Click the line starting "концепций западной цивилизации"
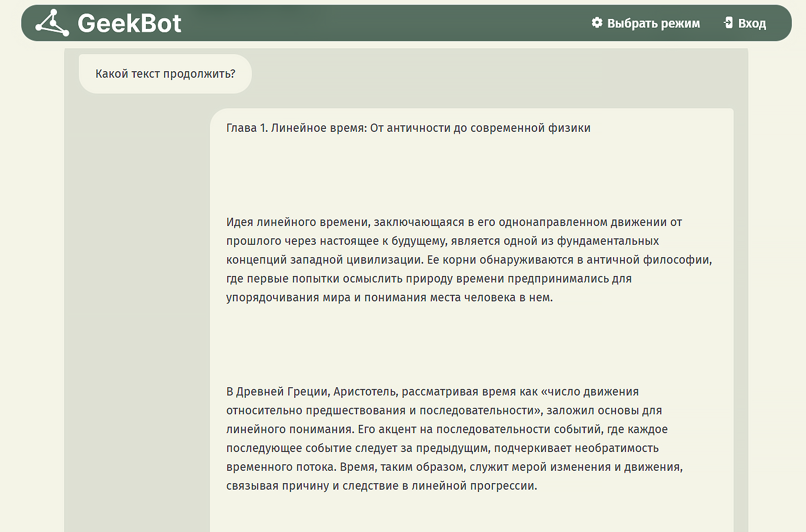The image size is (806, 532). click(x=469, y=260)
